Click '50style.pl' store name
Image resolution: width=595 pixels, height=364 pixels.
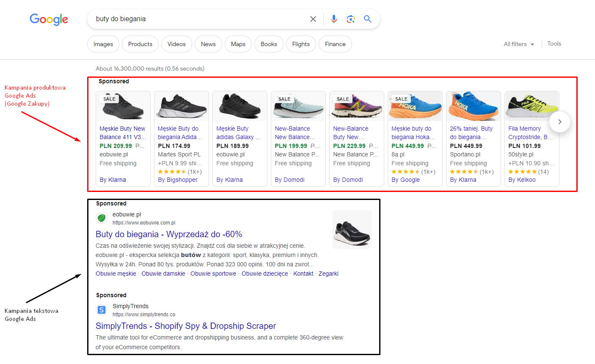pos(521,154)
